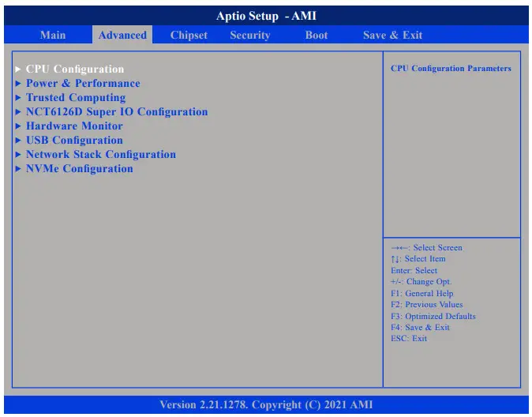
Task: Click arrow beside Power & Performance
Action: click(x=18, y=84)
